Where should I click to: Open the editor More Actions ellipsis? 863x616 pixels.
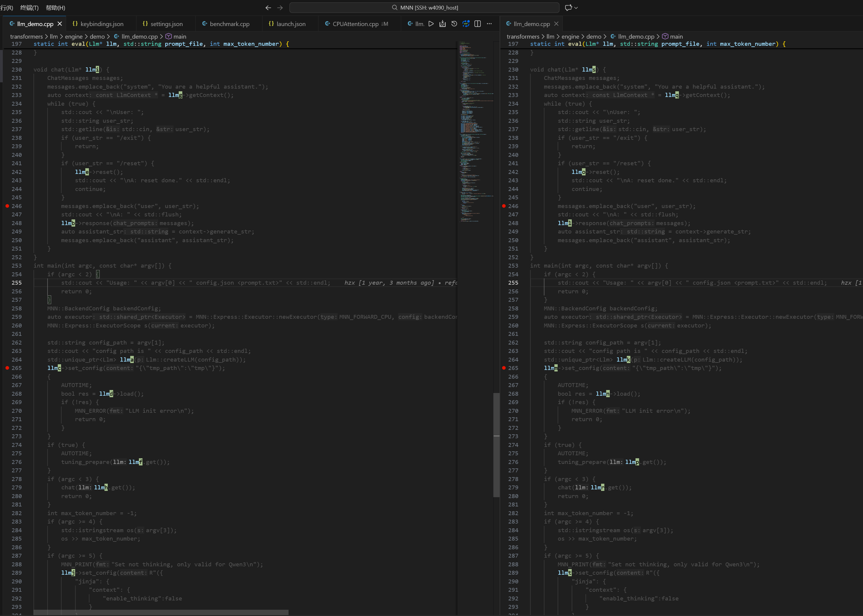pos(489,24)
